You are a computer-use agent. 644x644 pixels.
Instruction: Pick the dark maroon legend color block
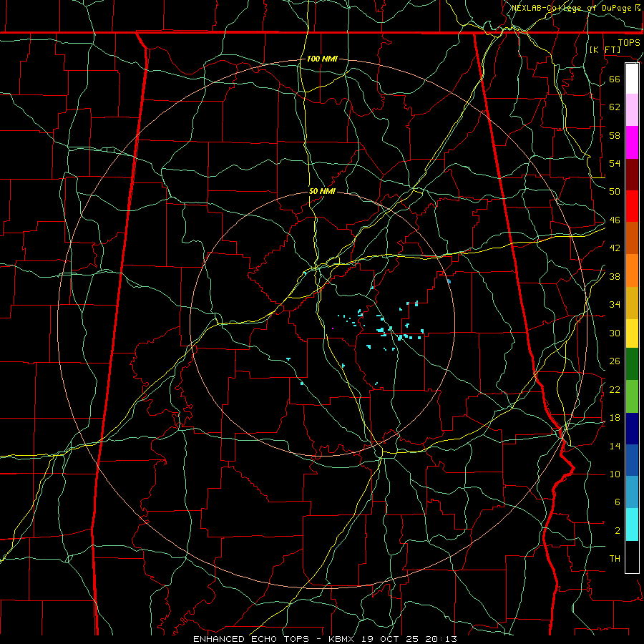coord(632,175)
